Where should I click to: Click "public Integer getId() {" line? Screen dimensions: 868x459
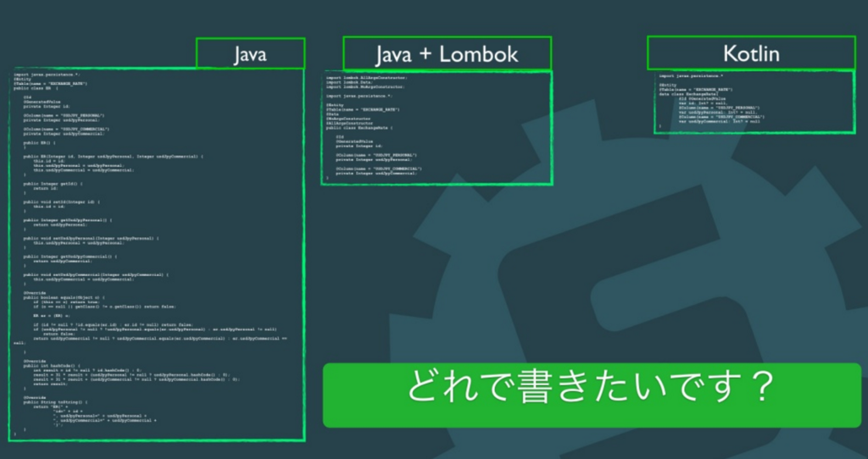click(53, 184)
